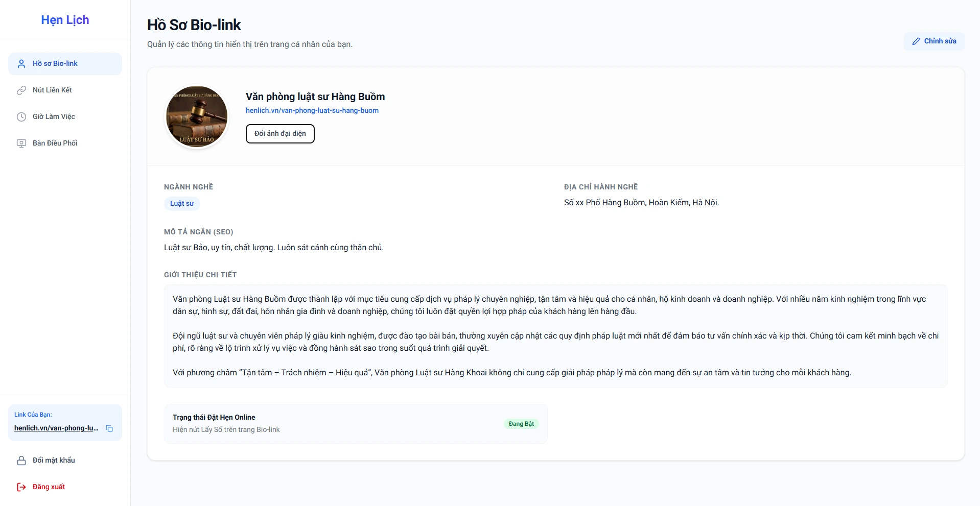Click the Đổi mật khẩu lock icon
This screenshot has width=980, height=506.
[21, 461]
